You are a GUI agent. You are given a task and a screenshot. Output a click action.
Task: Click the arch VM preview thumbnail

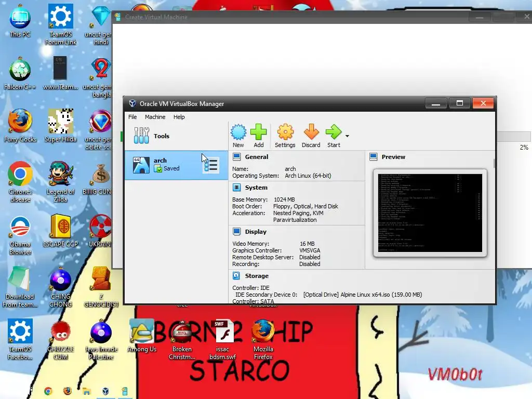(x=430, y=213)
